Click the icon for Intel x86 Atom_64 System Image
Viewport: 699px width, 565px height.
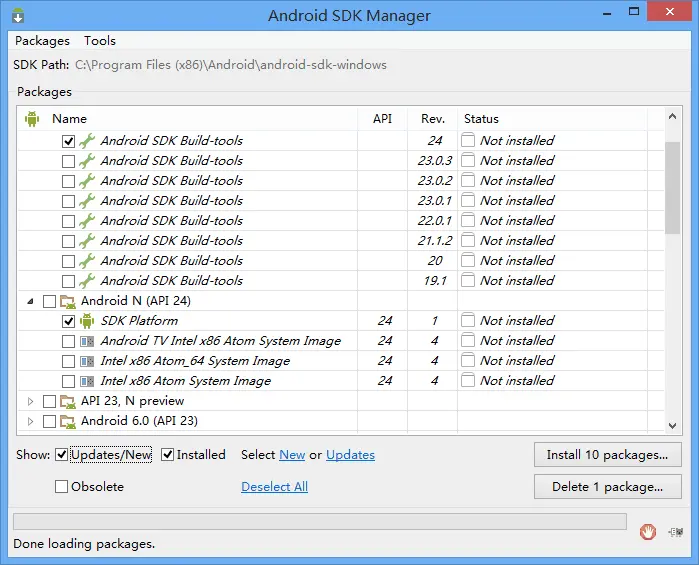87,361
